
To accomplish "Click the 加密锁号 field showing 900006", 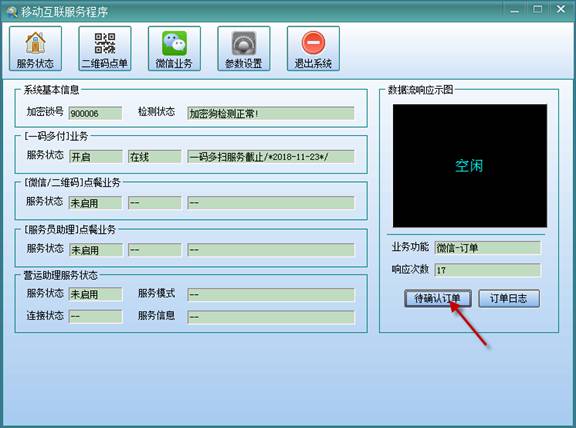I will pyautogui.click(x=95, y=113).
